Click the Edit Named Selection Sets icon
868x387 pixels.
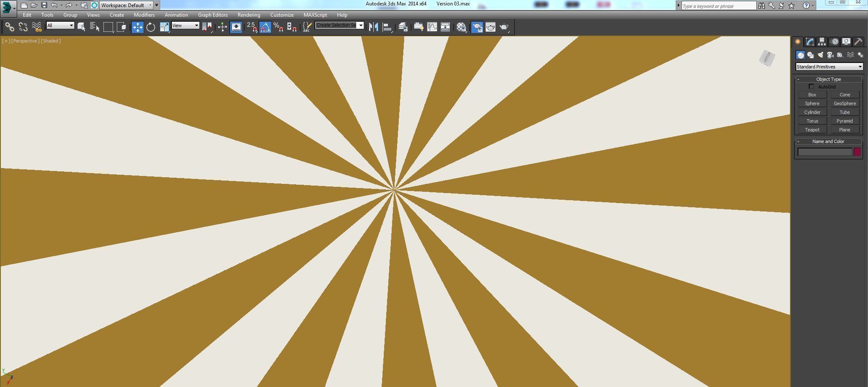coord(307,27)
